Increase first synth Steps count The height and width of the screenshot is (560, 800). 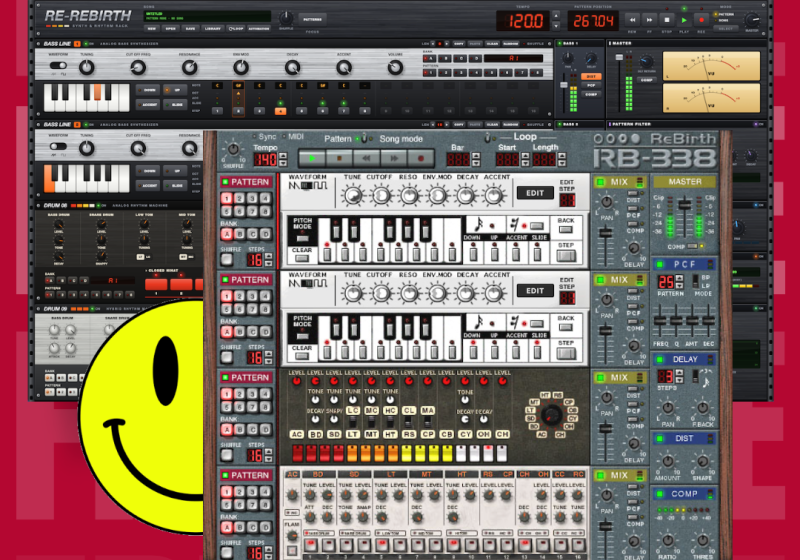[x=269, y=256]
